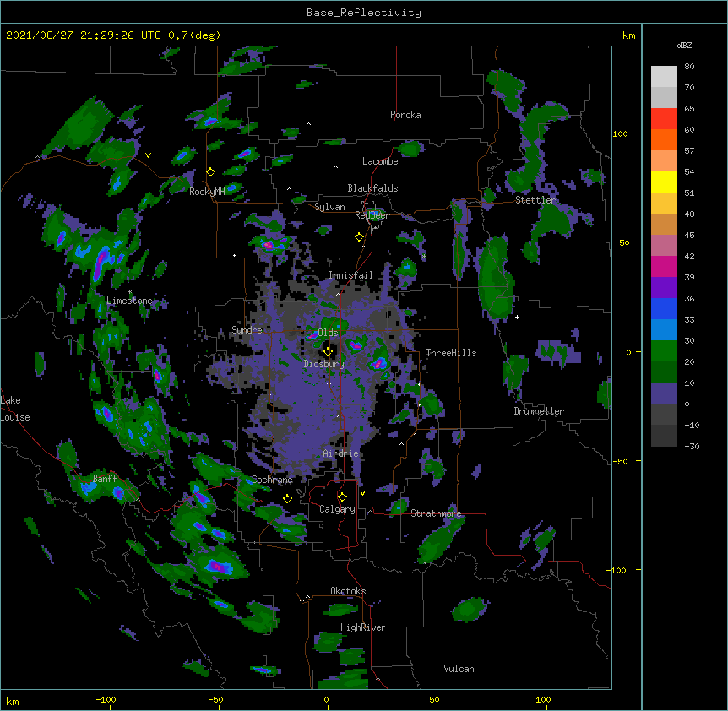This screenshot has height=711, width=728.
Task: Click the Okotoks city label
Action: (348, 591)
